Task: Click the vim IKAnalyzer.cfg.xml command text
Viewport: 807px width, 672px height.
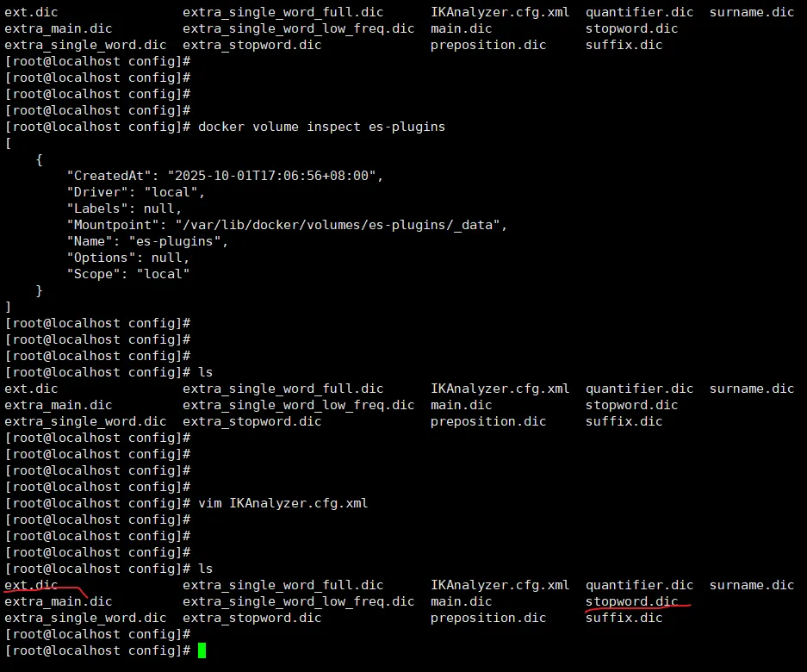Action: click(282, 503)
